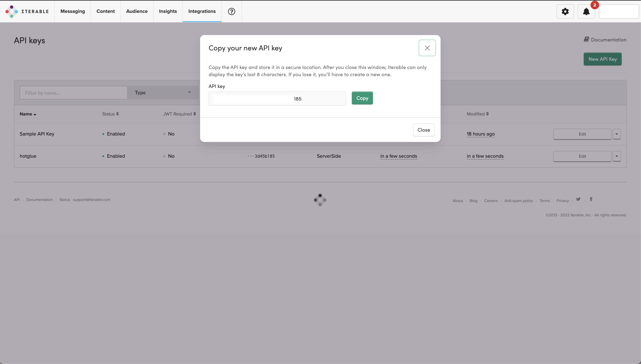641x364 pixels.
Task: Open the help question mark icon
Action: point(231,11)
